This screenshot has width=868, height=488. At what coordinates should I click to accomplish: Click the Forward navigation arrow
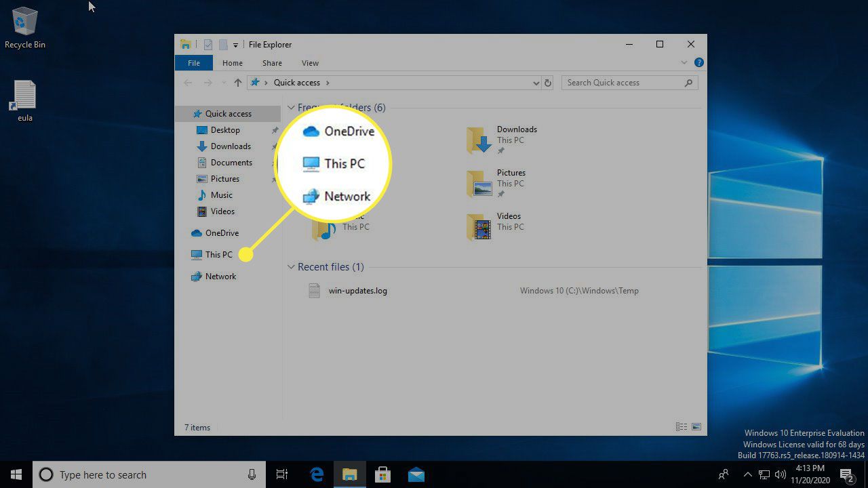click(208, 83)
